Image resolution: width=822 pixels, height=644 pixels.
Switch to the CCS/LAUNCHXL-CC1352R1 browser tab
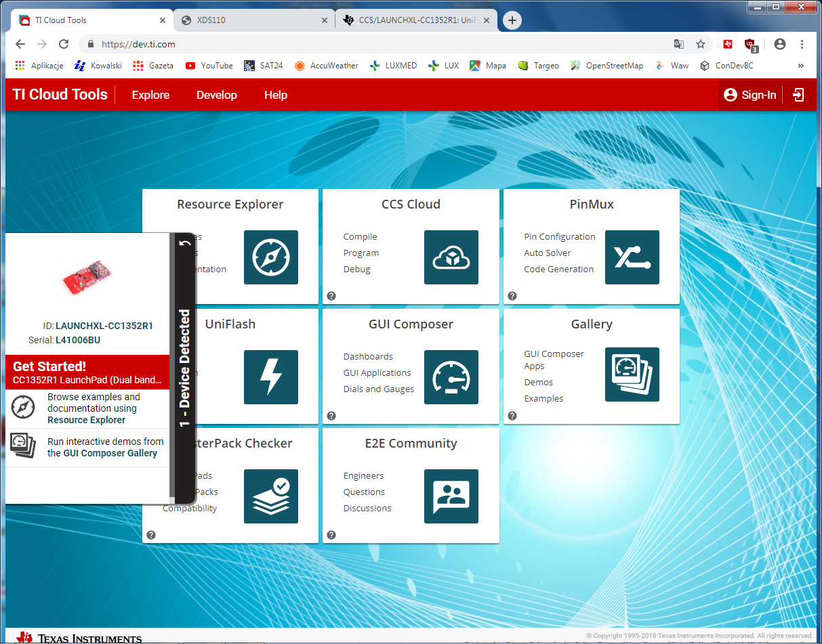coord(417,20)
